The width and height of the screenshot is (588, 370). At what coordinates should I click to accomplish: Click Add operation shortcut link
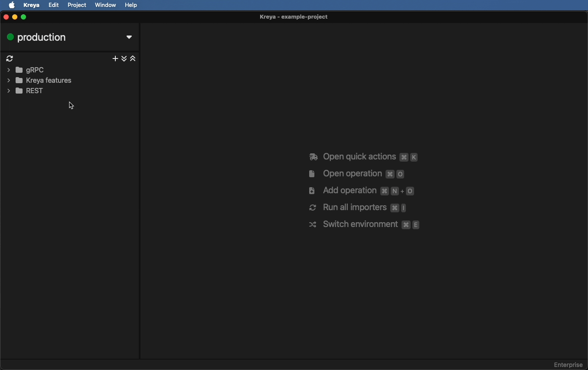[x=350, y=191]
